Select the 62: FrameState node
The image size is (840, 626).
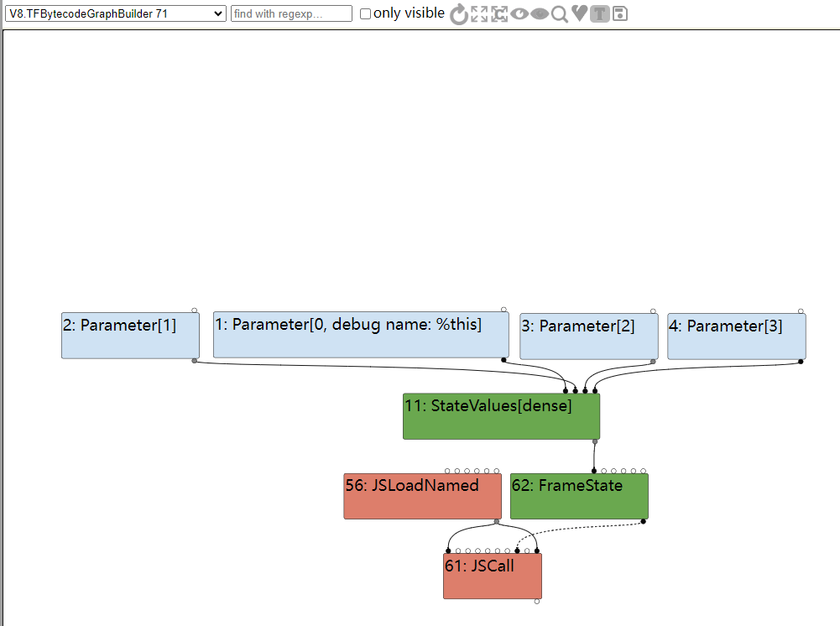[579, 496]
